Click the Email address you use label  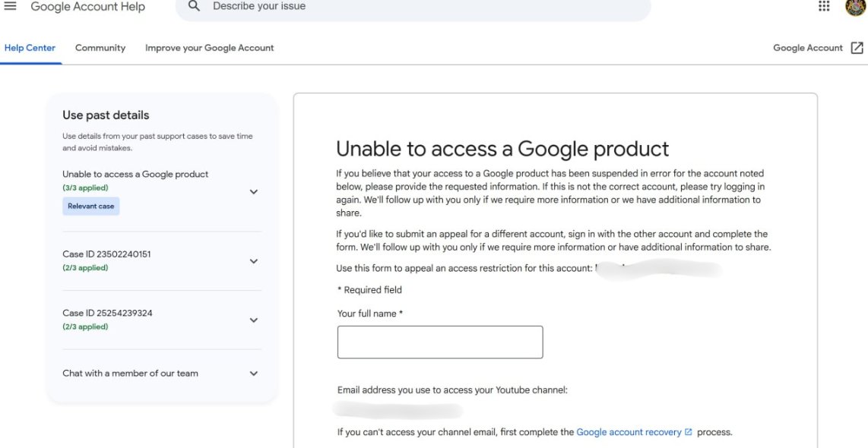click(452, 390)
